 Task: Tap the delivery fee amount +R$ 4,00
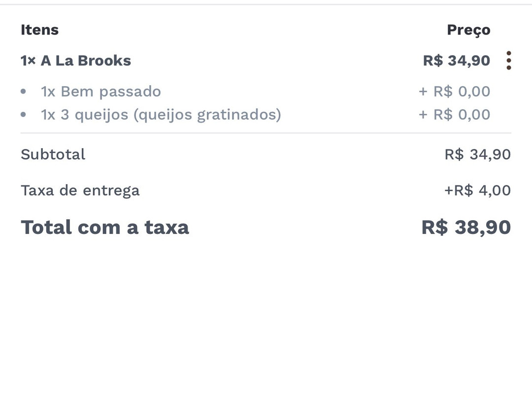(477, 190)
